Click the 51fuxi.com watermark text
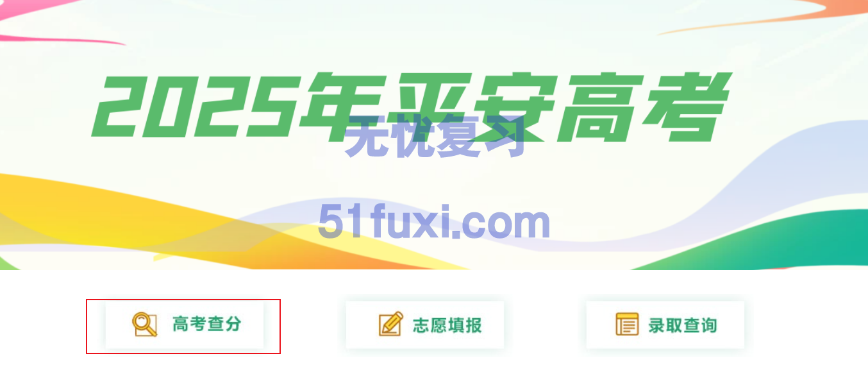The width and height of the screenshot is (868, 365). pyautogui.click(x=434, y=223)
